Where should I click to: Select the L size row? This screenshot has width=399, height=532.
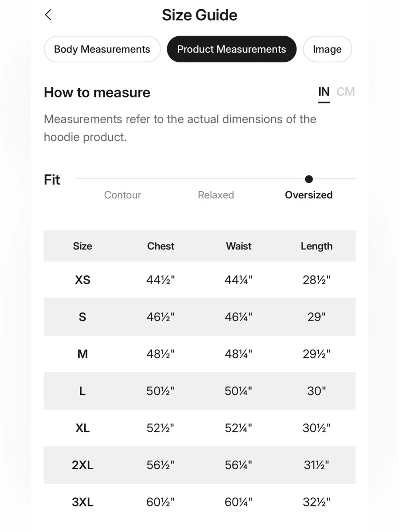tap(200, 391)
